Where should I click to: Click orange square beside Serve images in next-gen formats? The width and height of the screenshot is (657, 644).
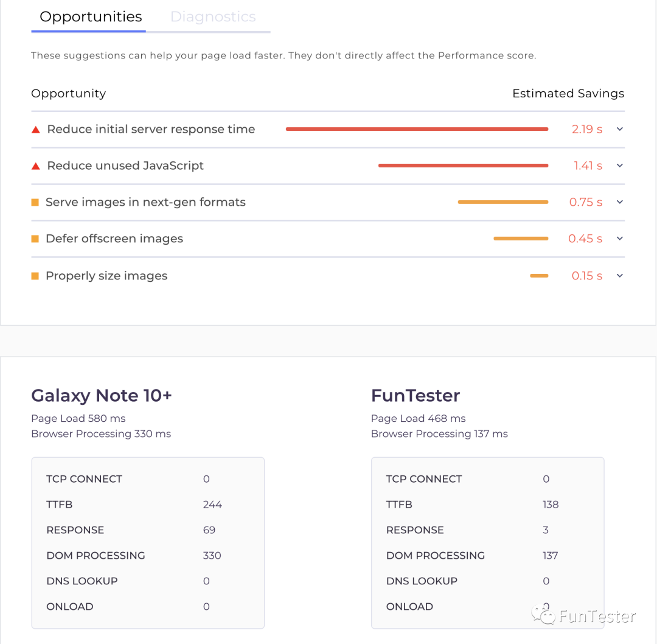pyautogui.click(x=35, y=202)
